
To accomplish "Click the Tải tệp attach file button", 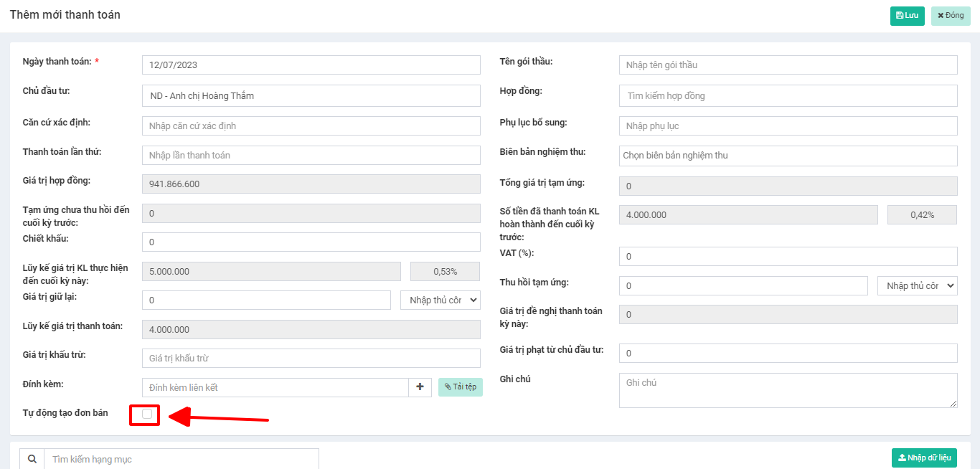I will click(460, 387).
